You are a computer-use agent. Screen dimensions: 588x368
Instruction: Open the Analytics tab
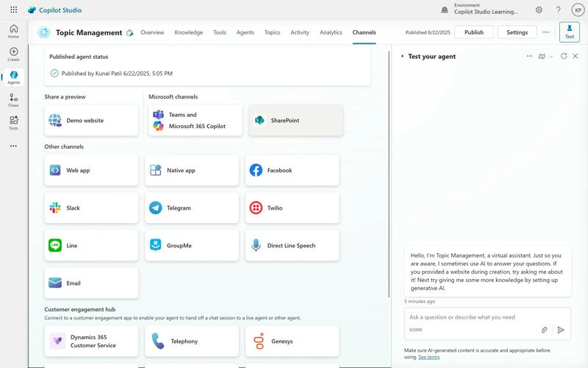coord(331,32)
